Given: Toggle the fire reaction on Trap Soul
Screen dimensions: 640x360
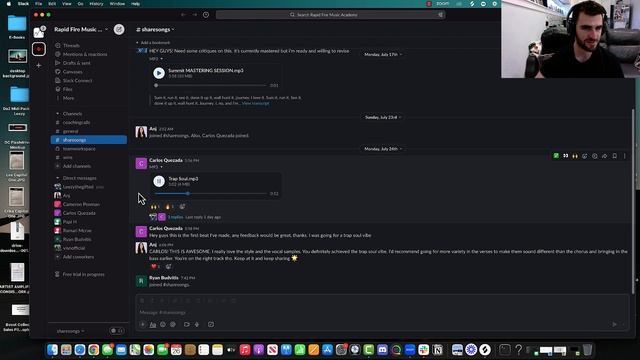Looking at the screenshot, I should pyautogui.click(x=169, y=207).
